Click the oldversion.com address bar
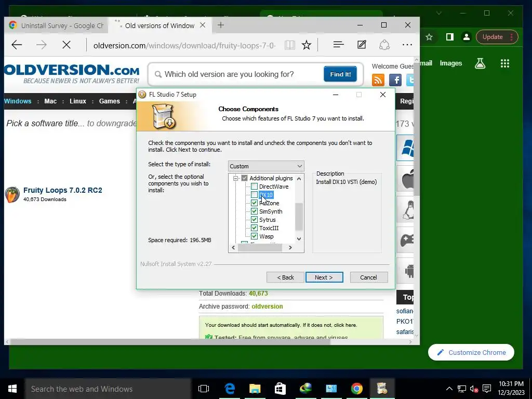Screen dimensions: 532x399 pyautogui.click(x=184, y=45)
